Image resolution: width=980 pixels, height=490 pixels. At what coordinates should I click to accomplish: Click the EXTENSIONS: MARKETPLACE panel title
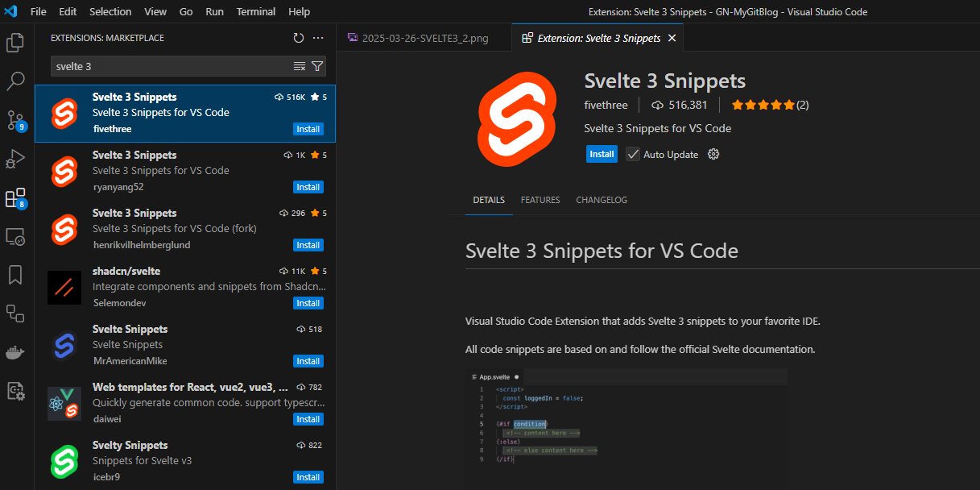click(x=107, y=38)
